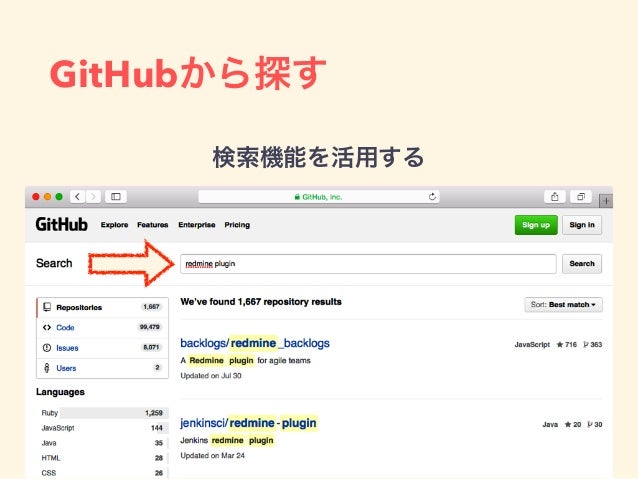638x479 pixels.
Task: Click the Issues exclamation icon
Action: [47, 348]
